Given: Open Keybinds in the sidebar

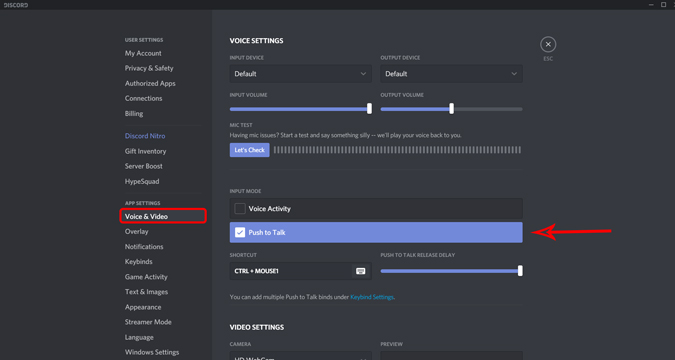Looking at the screenshot, I should (139, 262).
